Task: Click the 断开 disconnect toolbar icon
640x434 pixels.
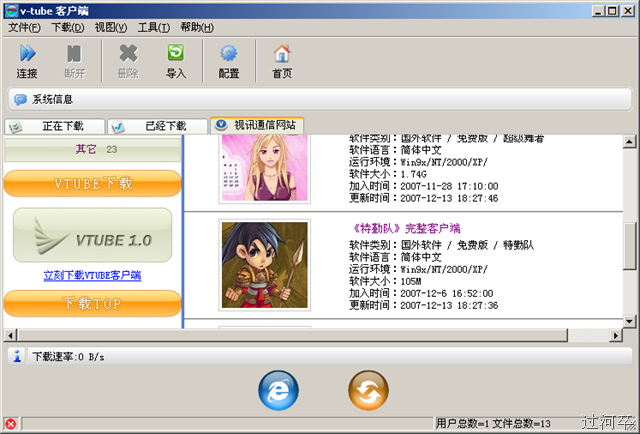Action: pyautogui.click(x=74, y=54)
